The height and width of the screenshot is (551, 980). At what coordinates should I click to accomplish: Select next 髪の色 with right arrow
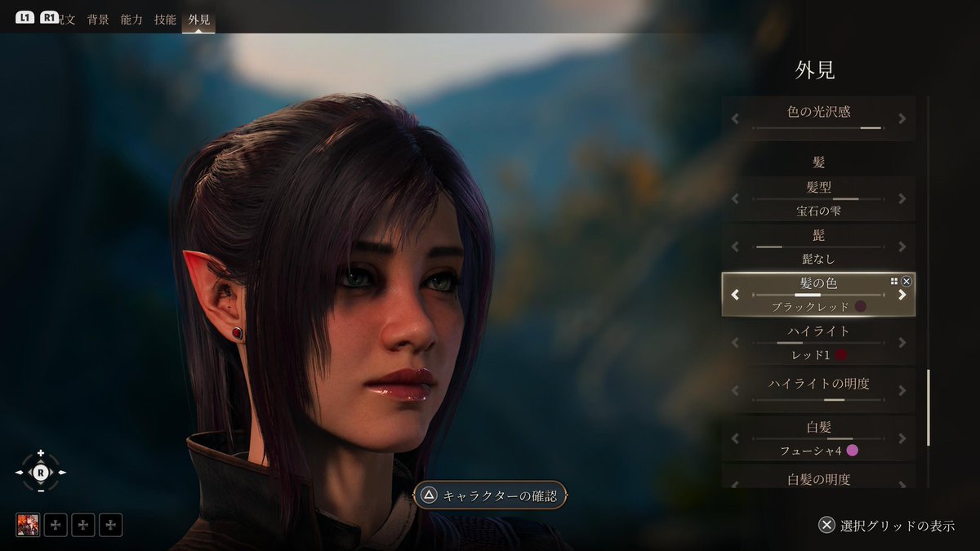[902, 295]
